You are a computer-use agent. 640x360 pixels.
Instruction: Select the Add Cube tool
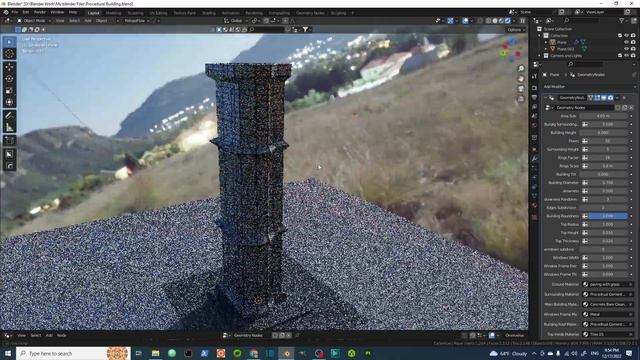tap(9, 141)
